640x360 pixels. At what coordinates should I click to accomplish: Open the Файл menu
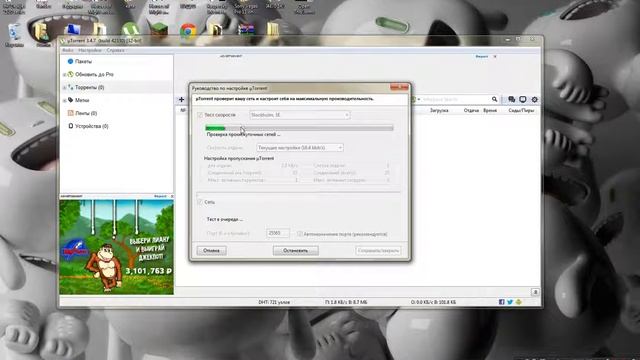68,50
